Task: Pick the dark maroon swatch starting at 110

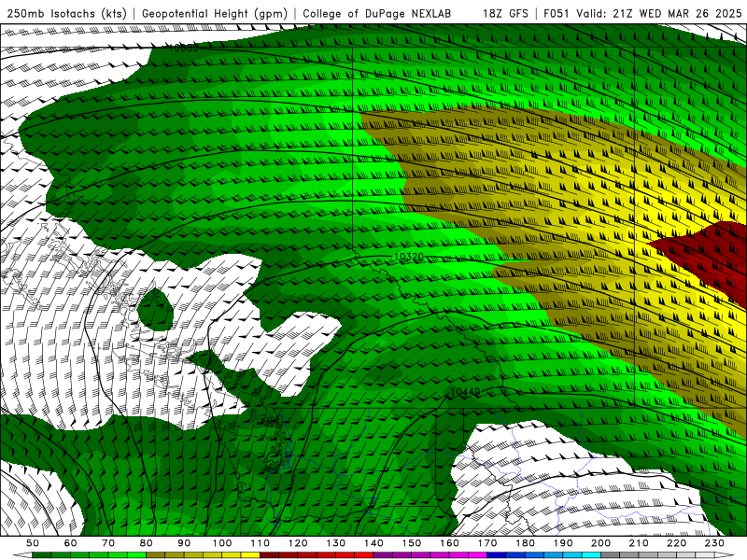Action: coord(270,555)
